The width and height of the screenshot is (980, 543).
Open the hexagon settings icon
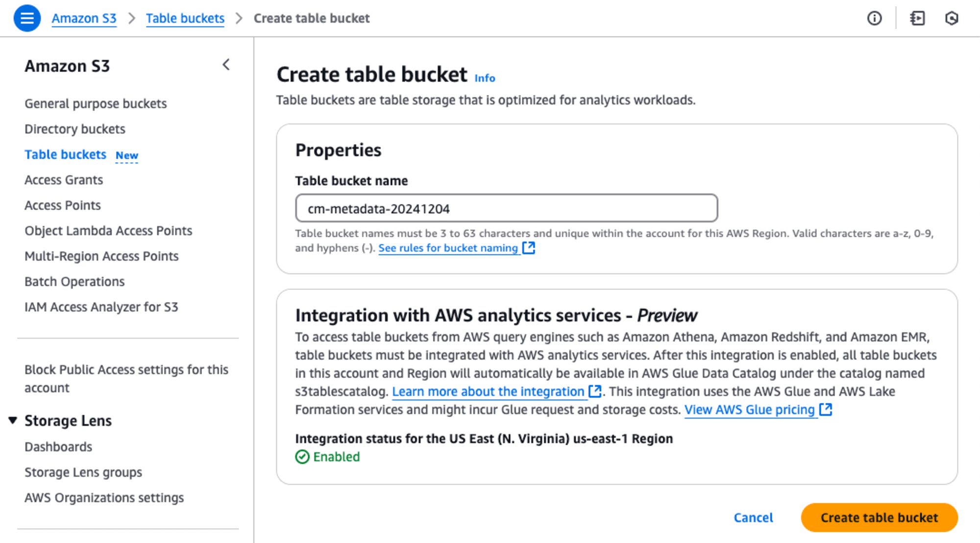click(952, 19)
